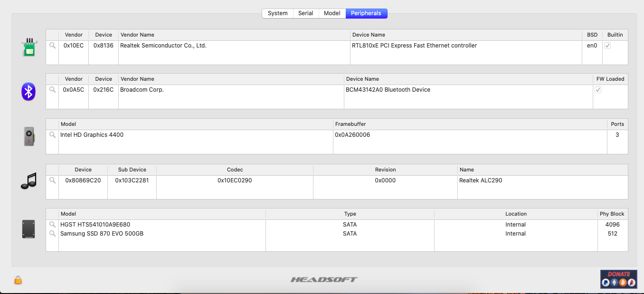Click magnifier in Realtek ALC290 audio row
The image size is (644, 294).
(x=52, y=180)
